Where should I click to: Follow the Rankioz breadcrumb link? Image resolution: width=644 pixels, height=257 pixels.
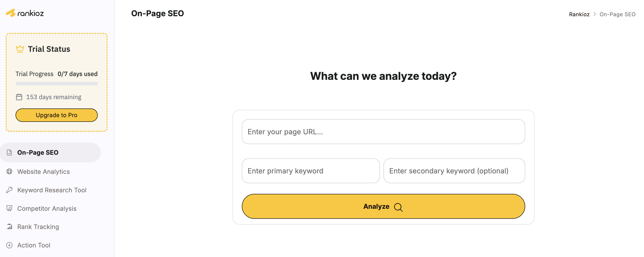579,14
